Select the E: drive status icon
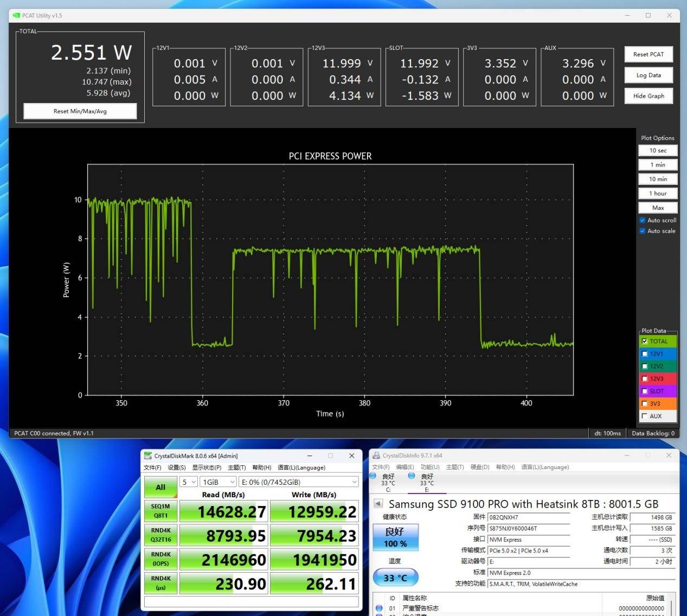687x616 pixels. [x=412, y=476]
